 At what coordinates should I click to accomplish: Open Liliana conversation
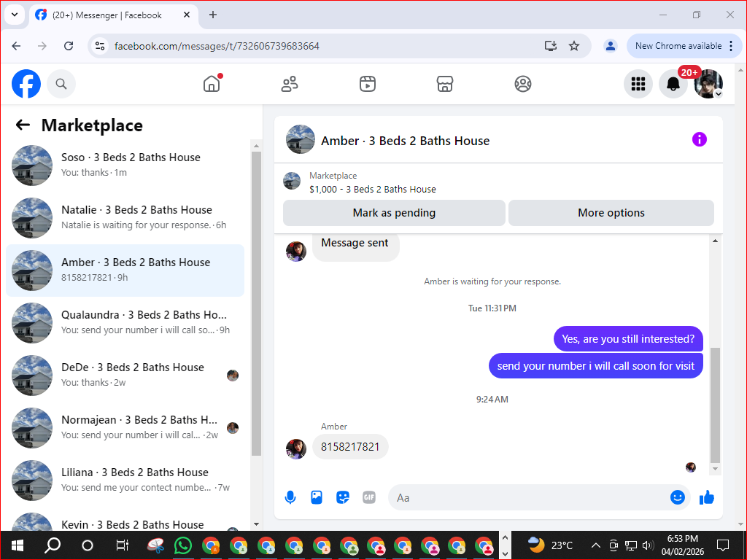click(125, 480)
